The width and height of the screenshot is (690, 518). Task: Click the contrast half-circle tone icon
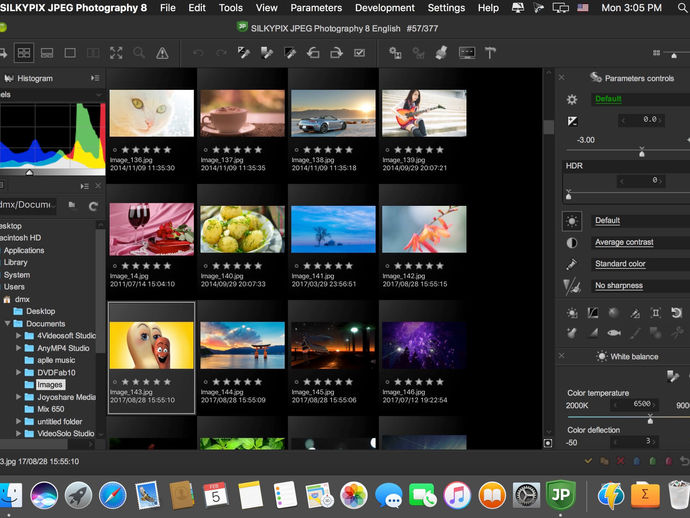point(572,242)
